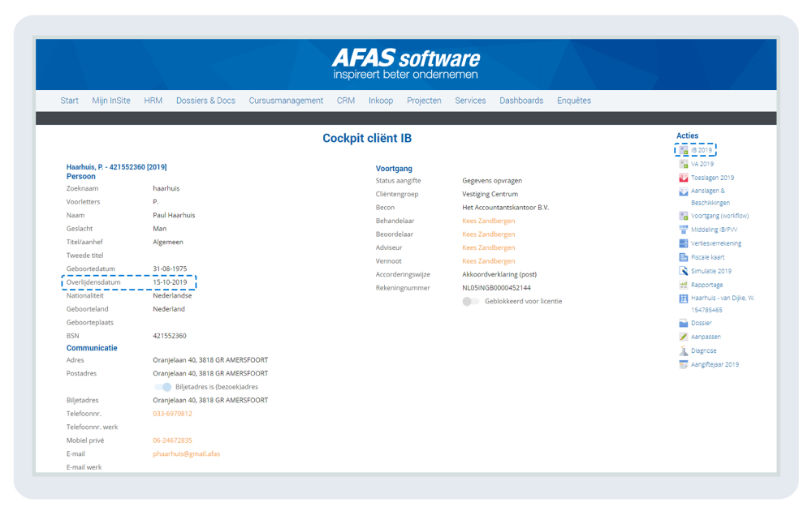This screenshot has height=520, width=812.
Task: Click the Aanpassen pencil icon
Action: click(x=684, y=337)
